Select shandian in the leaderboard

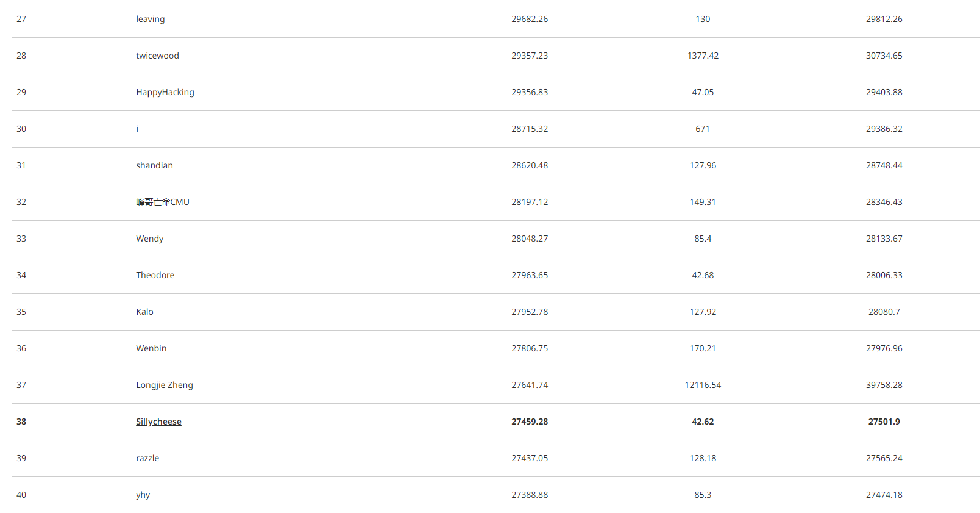pyautogui.click(x=154, y=165)
